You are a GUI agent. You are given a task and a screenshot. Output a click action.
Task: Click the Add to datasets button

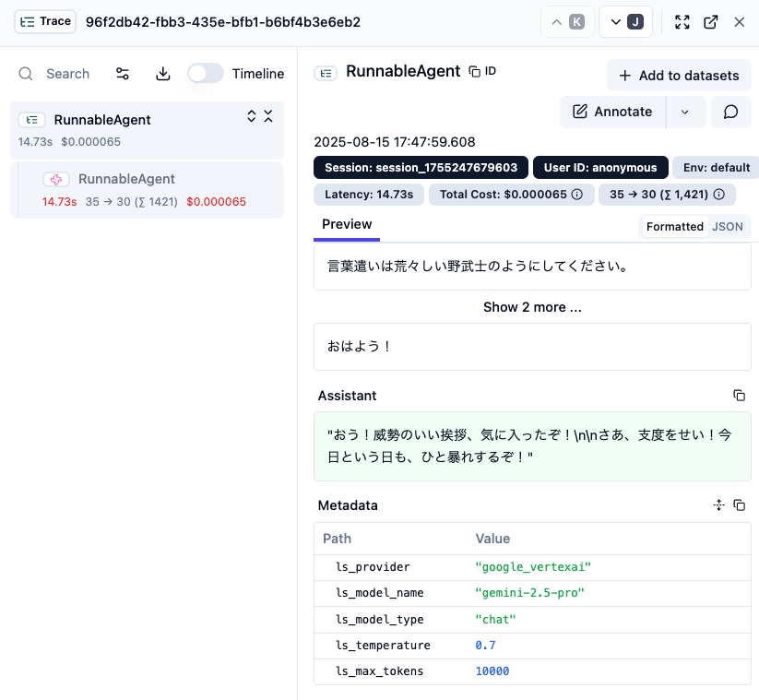[679, 76]
